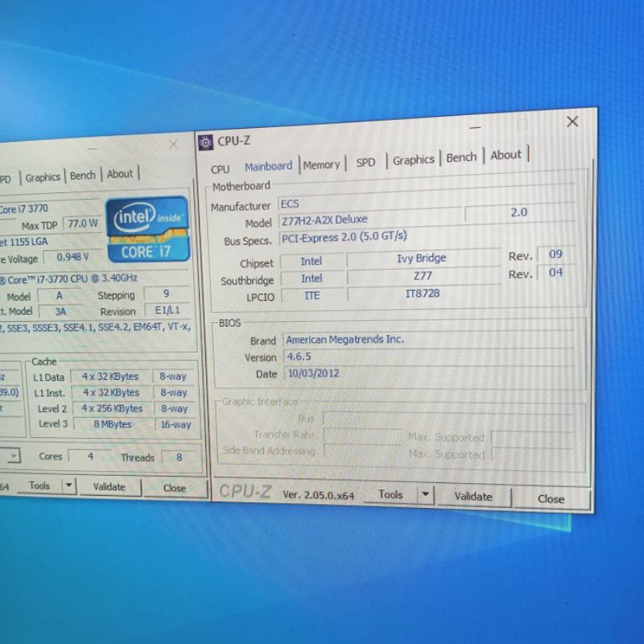Click the motherboard Model field Z77H2-A2X Deluxe
Image resolution: width=644 pixels, height=644 pixels.
(370, 220)
